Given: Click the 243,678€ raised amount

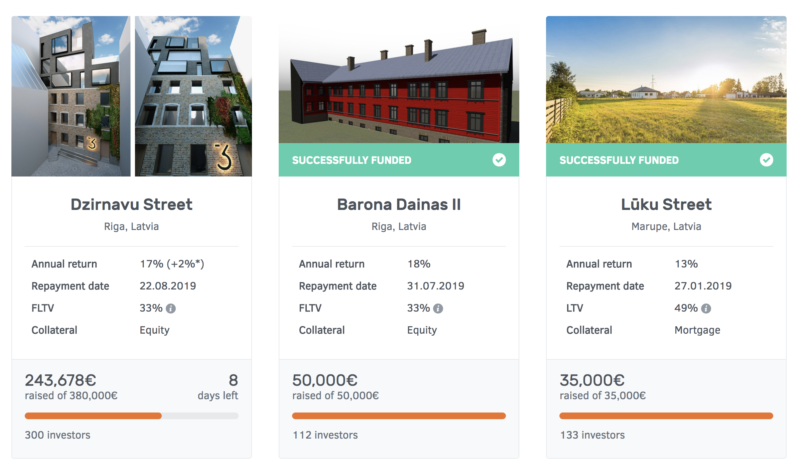Looking at the screenshot, I should pyautogui.click(x=60, y=380).
